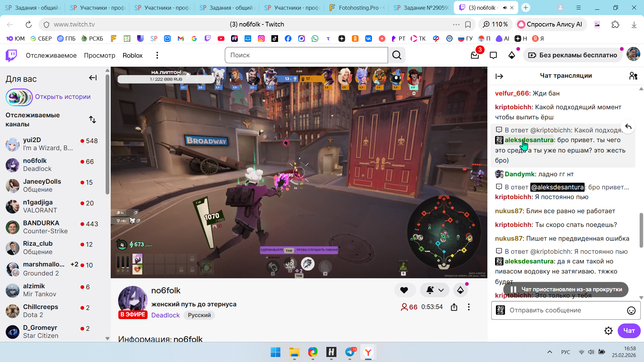Open the Просмотр navigation item
The width and height of the screenshot is (644, 362).
tap(100, 55)
